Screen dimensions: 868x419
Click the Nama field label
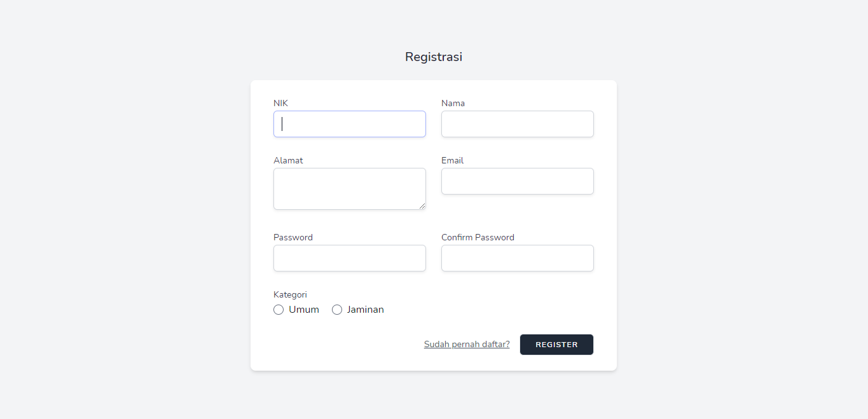tap(453, 103)
